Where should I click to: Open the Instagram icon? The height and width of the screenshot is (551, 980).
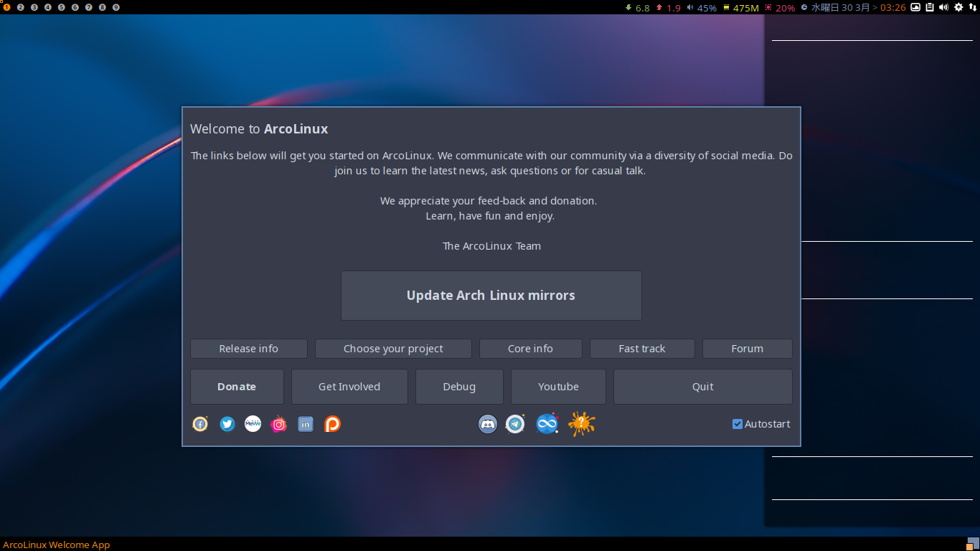pos(278,424)
